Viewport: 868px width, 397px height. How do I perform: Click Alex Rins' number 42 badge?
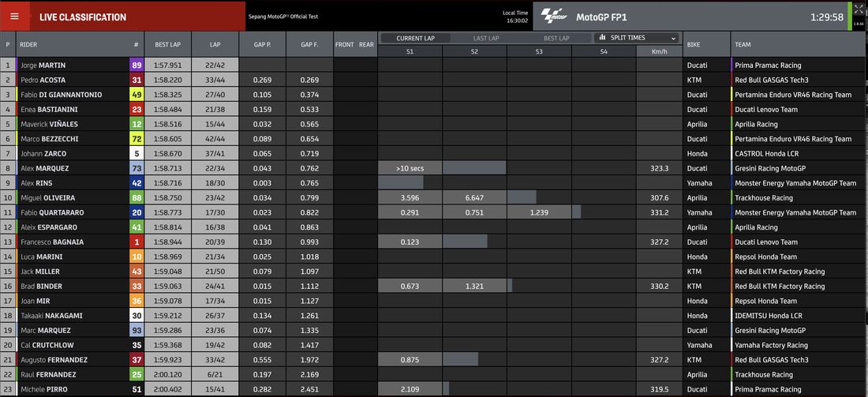coord(137,183)
